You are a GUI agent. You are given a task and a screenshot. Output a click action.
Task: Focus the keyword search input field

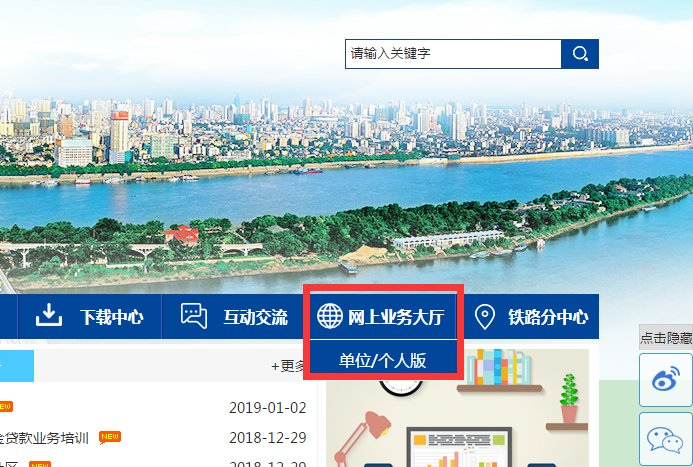point(453,54)
